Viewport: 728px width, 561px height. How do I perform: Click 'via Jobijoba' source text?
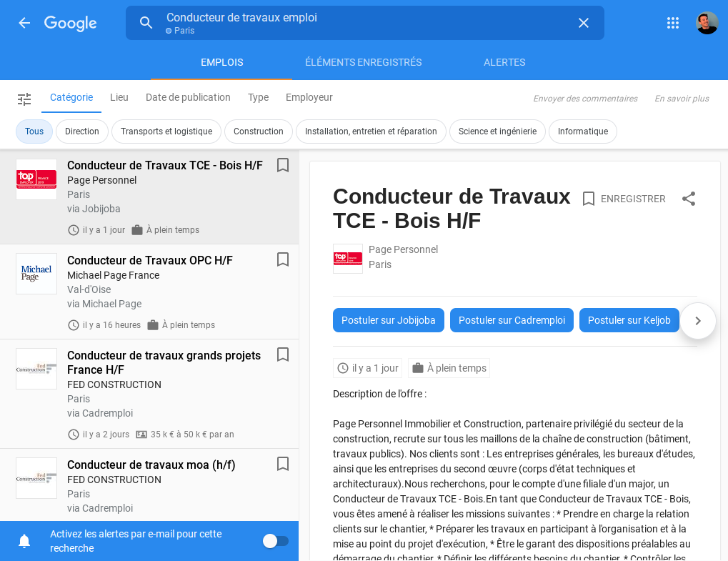pyautogui.click(x=94, y=209)
